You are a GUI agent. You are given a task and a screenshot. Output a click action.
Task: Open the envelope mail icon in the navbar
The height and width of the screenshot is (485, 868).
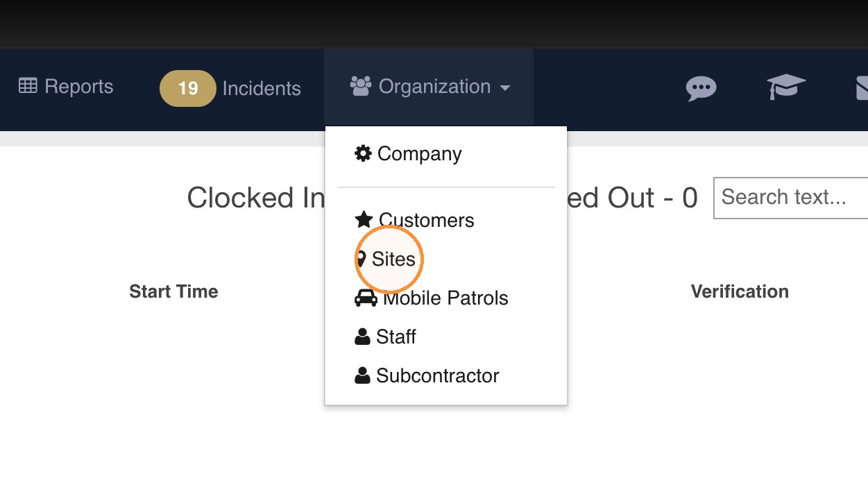tap(861, 88)
